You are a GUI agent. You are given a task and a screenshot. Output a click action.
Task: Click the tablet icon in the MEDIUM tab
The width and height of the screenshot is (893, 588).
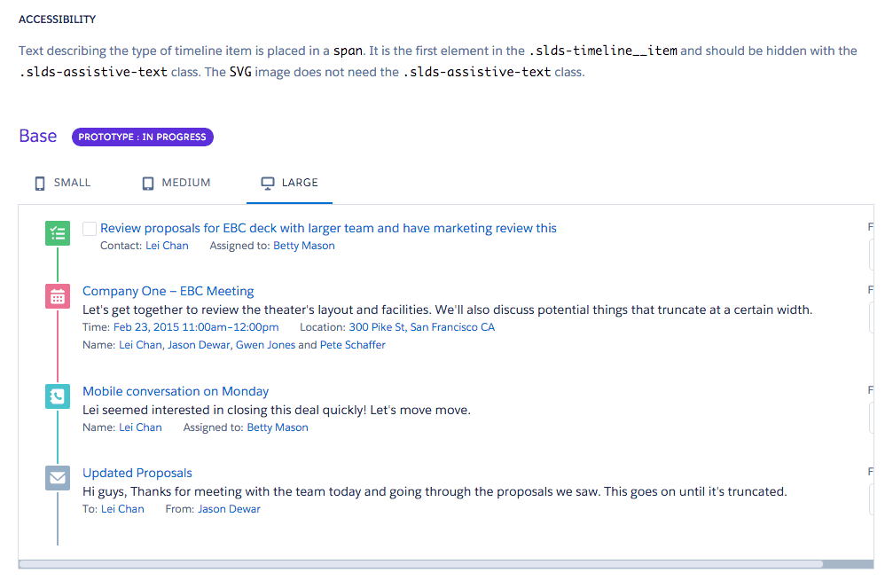(148, 184)
